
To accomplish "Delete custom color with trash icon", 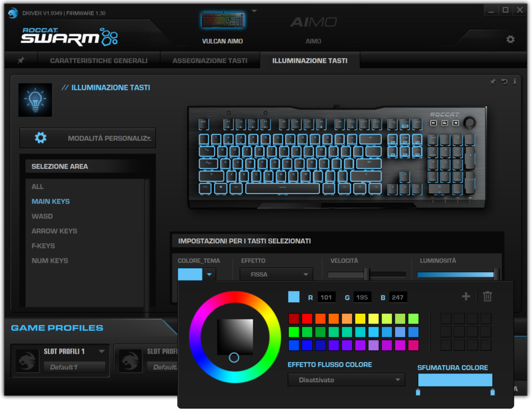I will click(487, 297).
